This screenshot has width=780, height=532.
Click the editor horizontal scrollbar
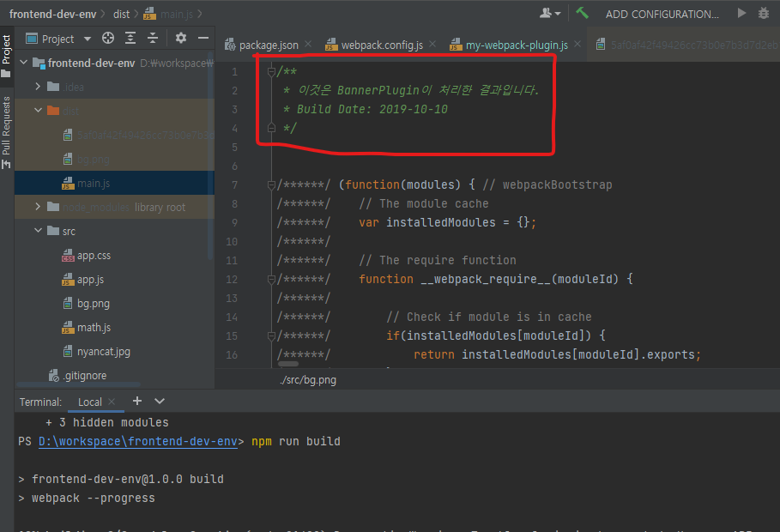tap(288, 364)
